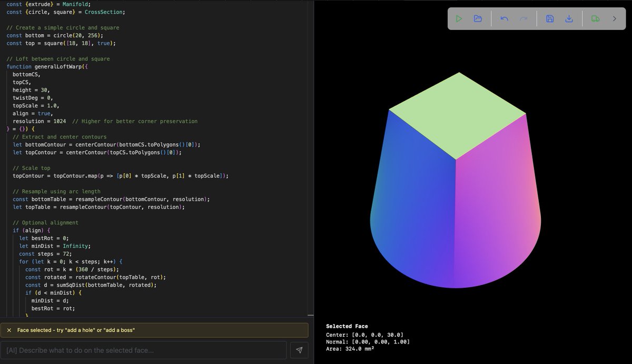Focus the AI describe input field
632x364 pixels.
pos(143,350)
